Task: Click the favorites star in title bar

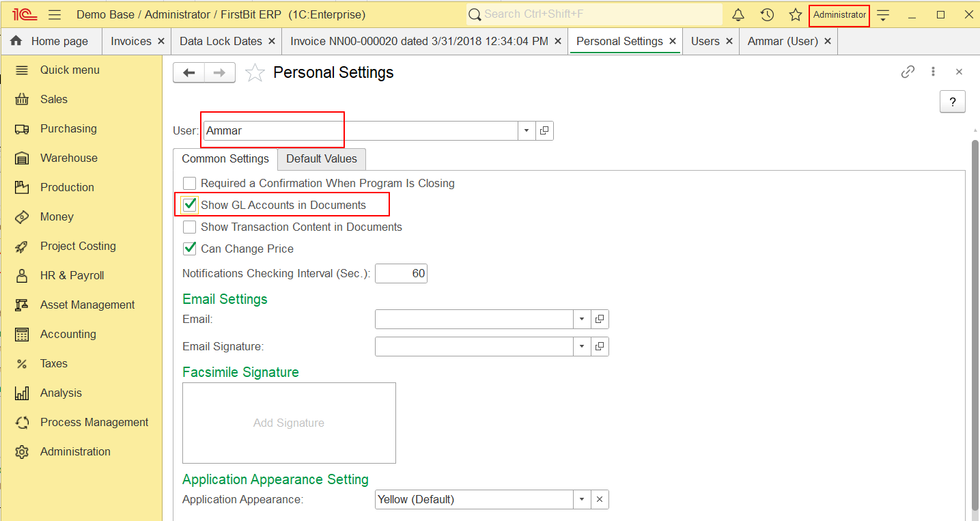Action: [796, 15]
